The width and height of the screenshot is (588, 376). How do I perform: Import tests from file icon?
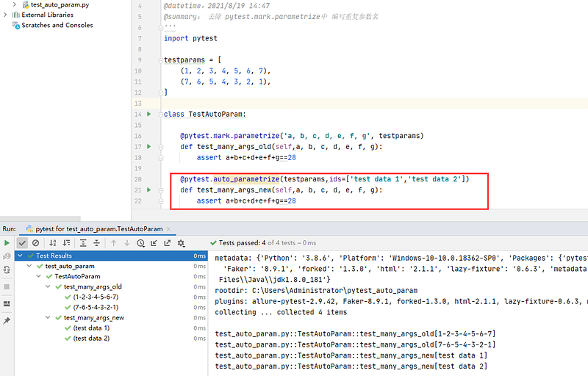(154, 243)
